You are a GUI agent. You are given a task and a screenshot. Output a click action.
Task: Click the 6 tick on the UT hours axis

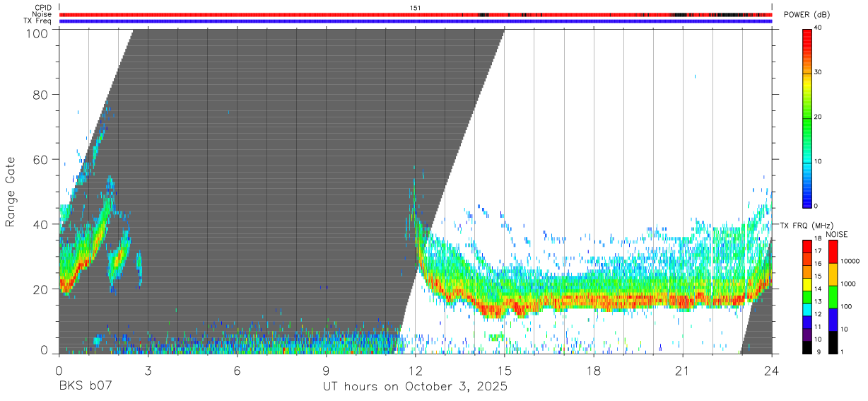[237, 370]
